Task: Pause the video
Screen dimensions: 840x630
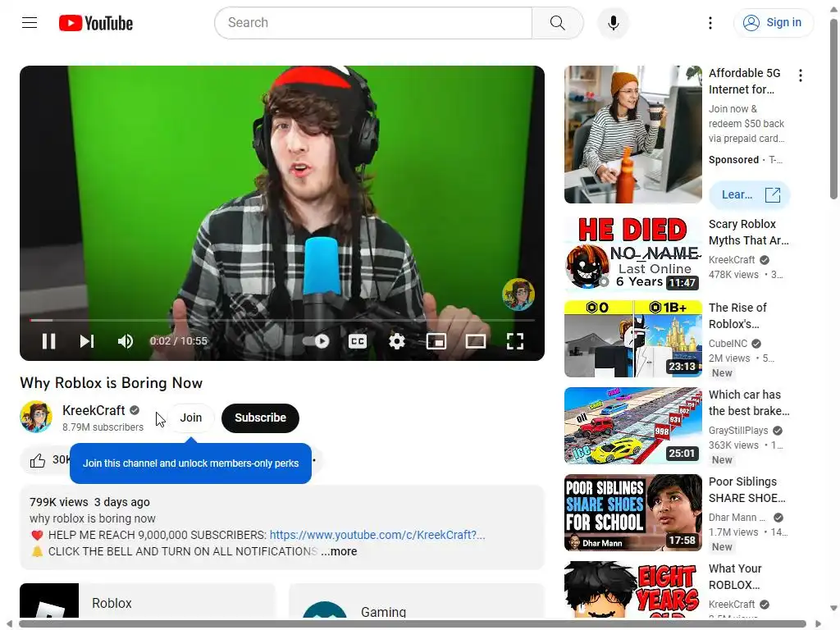Action: click(x=48, y=341)
